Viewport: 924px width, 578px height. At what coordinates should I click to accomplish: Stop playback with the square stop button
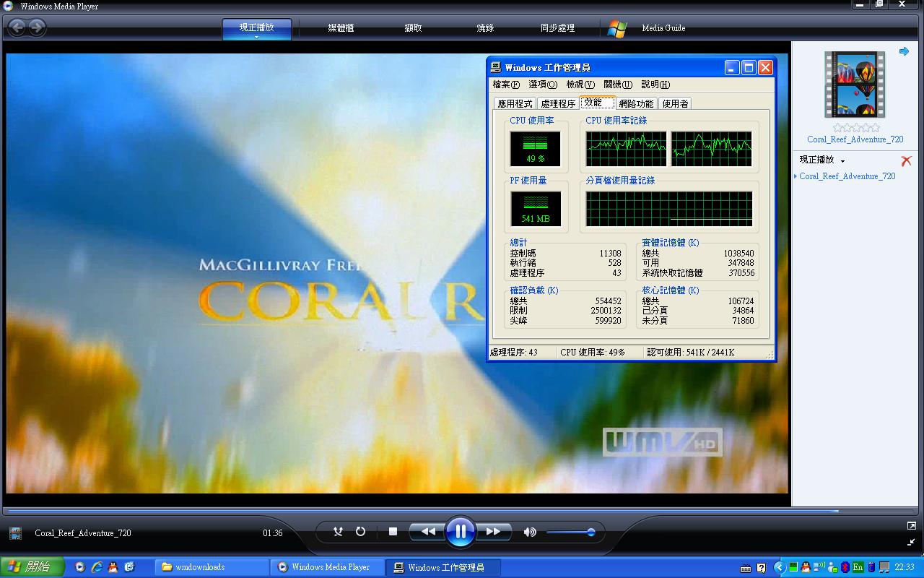click(x=393, y=532)
